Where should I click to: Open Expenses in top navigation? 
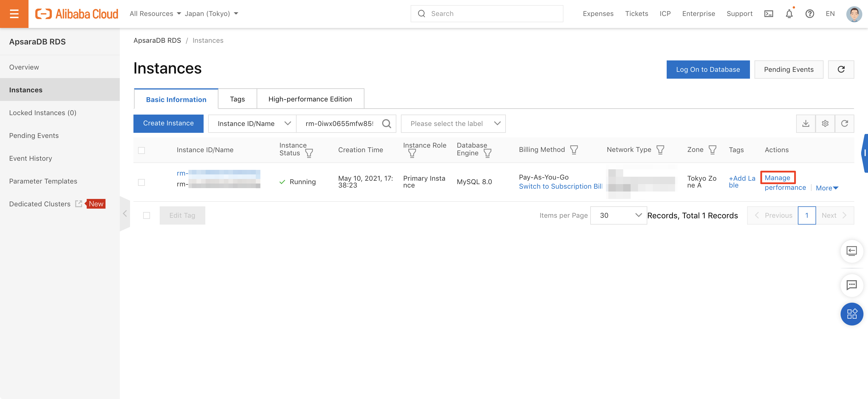pyautogui.click(x=598, y=13)
